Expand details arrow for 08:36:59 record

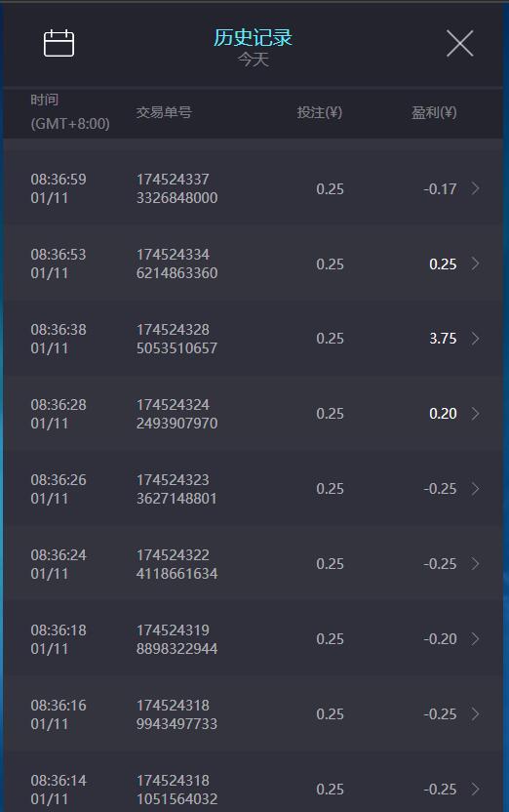[x=475, y=188]
